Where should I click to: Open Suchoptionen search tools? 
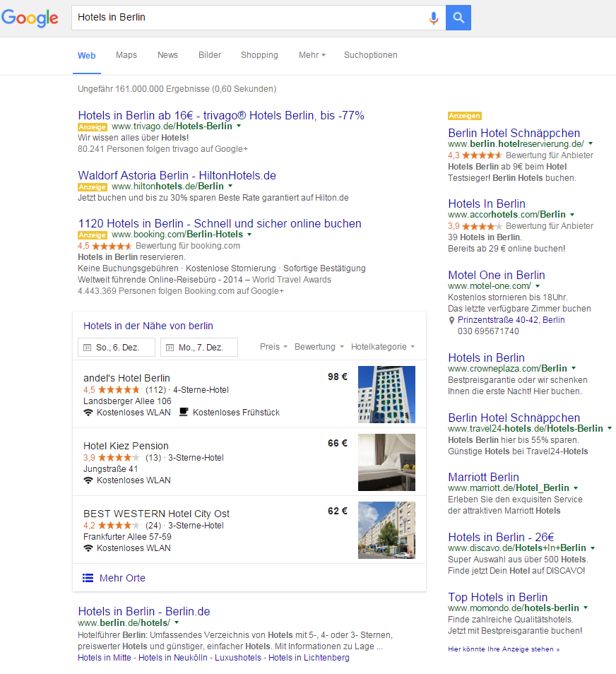(371, 55)
